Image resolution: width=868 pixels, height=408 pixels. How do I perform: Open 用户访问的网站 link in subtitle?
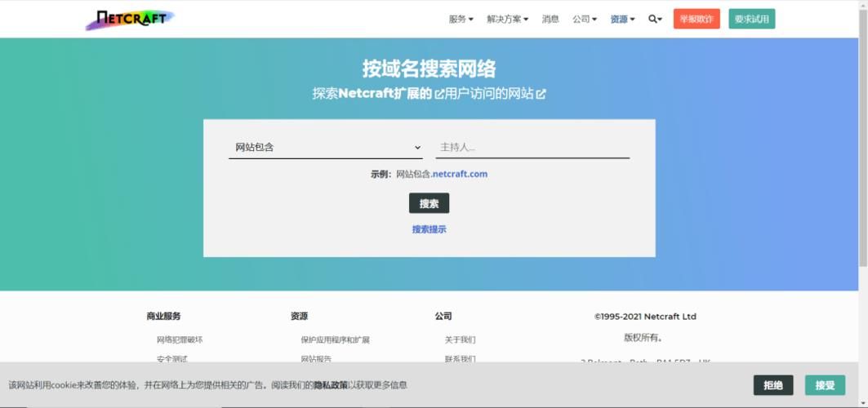click(x=489, y=94)
